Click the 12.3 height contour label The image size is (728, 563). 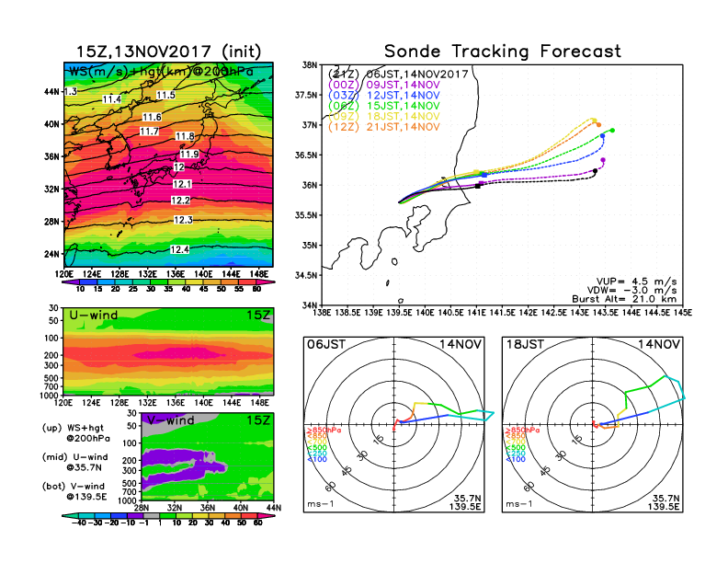(183, 220)
